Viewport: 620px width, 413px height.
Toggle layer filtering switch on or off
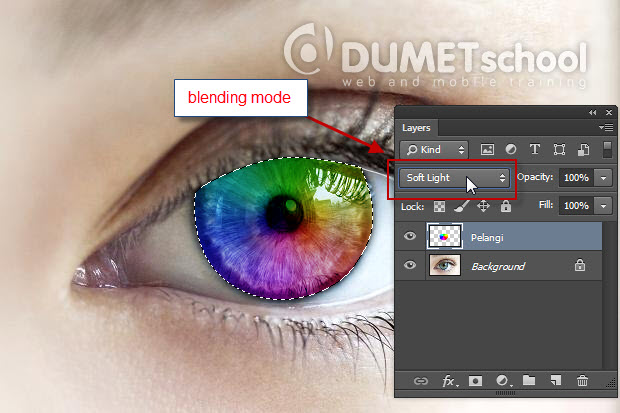pos(607,149)
